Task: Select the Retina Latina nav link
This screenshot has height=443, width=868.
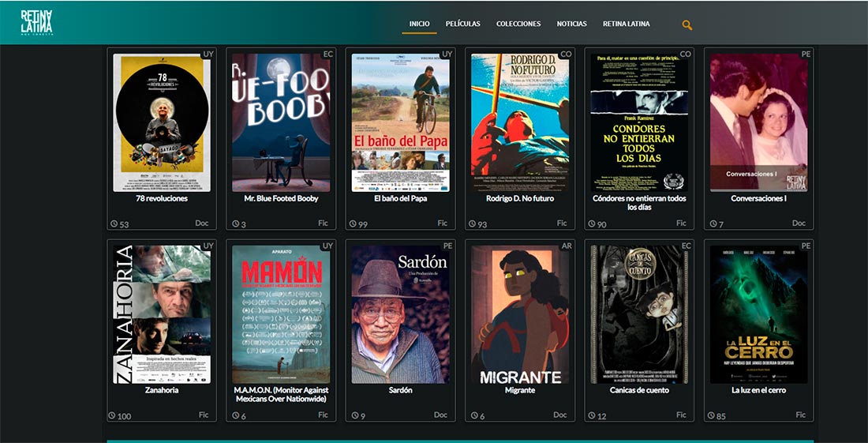Action: coord(627,24)
